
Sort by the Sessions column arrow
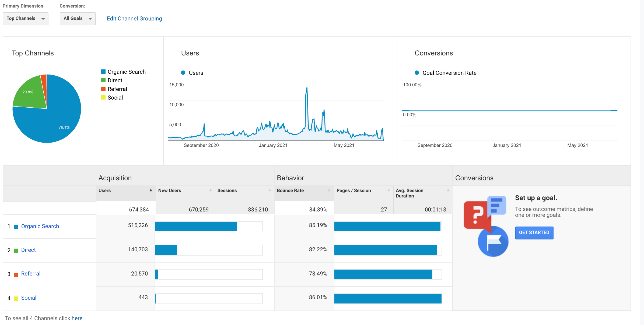tap(270, 190)
